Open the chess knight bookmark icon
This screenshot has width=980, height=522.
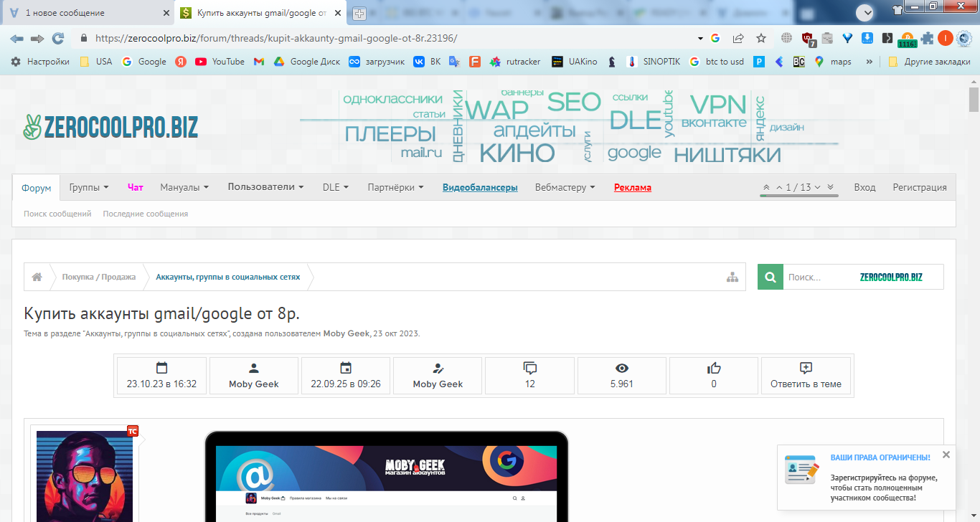coord(611,62)
